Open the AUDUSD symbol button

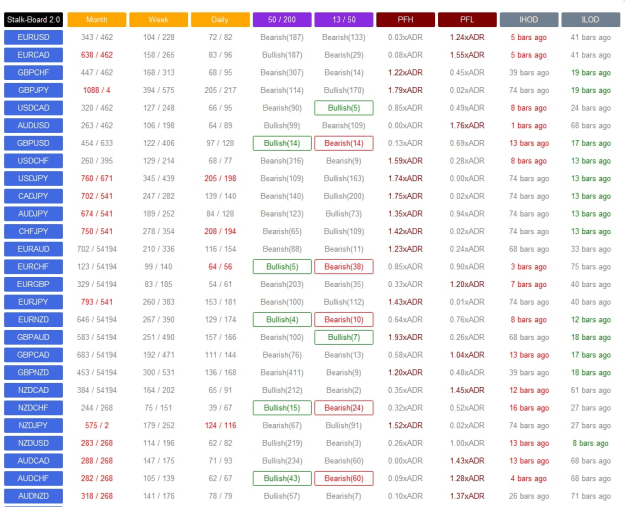click(33, 126)
